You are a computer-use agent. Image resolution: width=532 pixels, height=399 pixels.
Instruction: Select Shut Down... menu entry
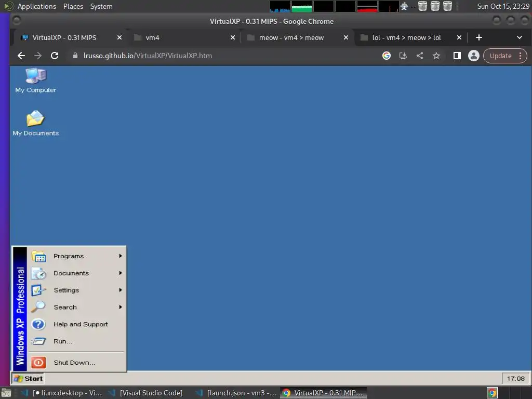[77, 362]
